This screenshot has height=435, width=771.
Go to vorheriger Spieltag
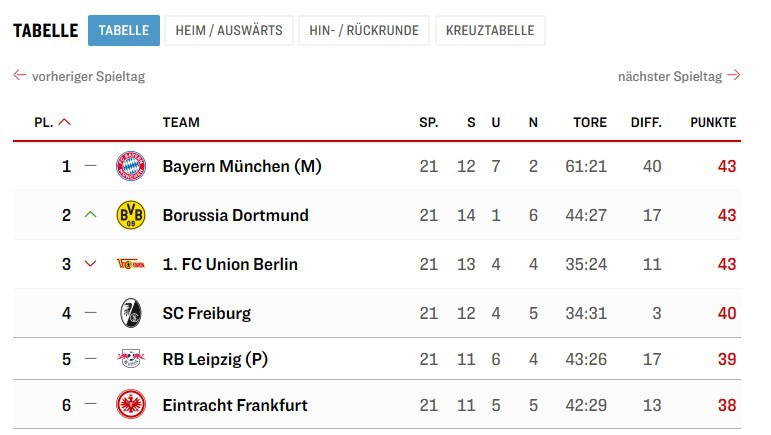coord(79,76)
